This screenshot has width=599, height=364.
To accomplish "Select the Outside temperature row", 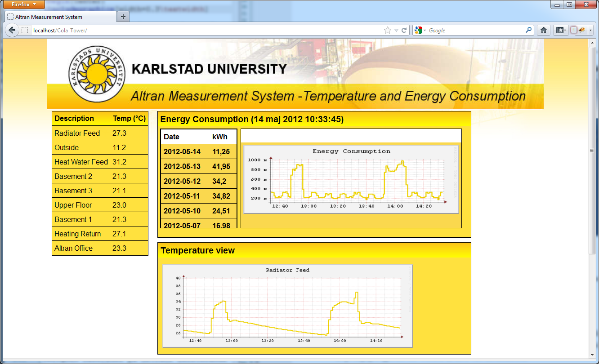I will 100,147.
